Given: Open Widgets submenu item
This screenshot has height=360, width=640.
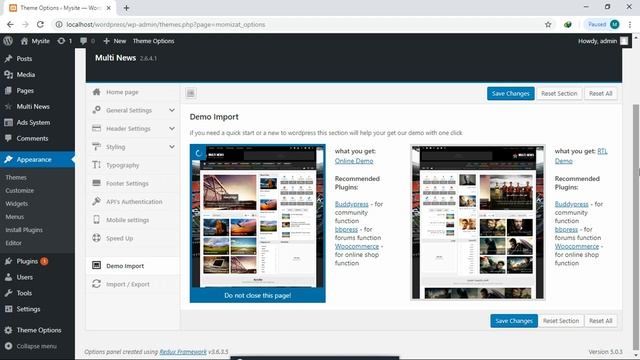Looking at the screenshot, I should point(17,203).
